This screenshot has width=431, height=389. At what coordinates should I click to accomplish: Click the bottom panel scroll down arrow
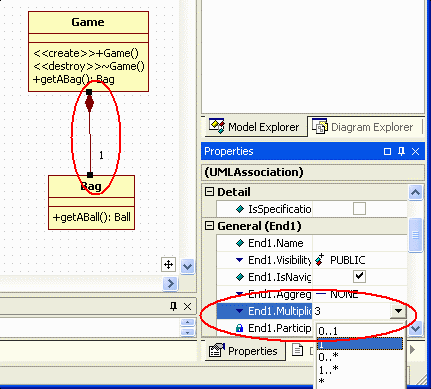(187, 333)
